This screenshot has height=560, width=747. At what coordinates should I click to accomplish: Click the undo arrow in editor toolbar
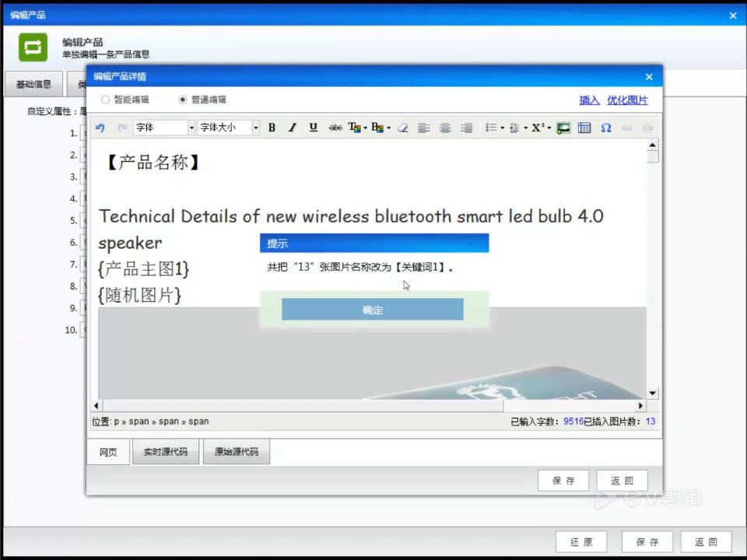tap(100, 128)
